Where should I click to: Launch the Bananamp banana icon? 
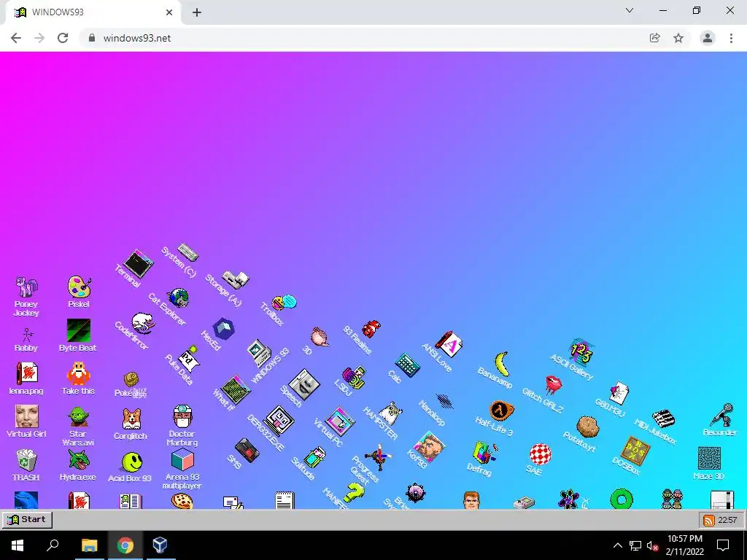pos(502,365)
